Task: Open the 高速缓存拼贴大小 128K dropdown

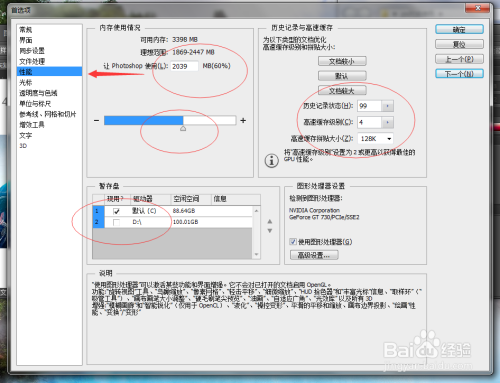Action: (x=375, y=139)
